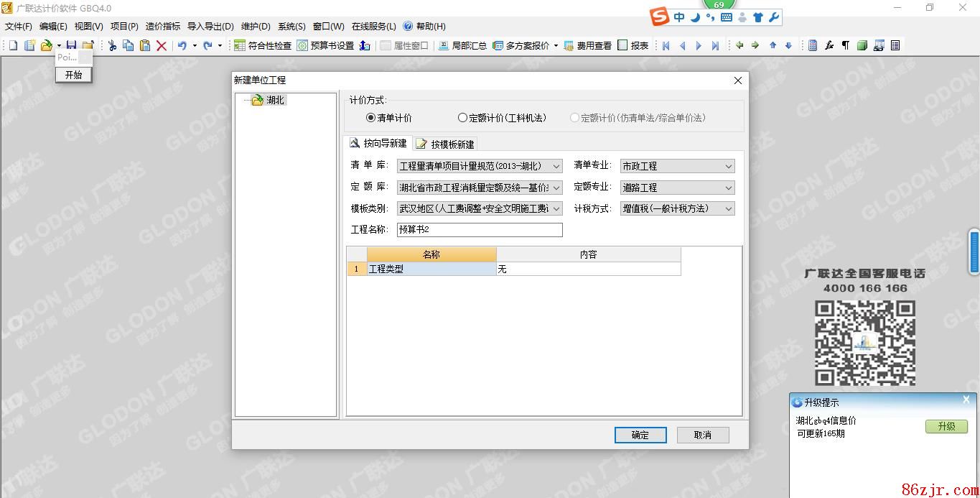Click the 工程名称 text field
The width and height of the screenshot is (980, 498).
pos(480,230)
